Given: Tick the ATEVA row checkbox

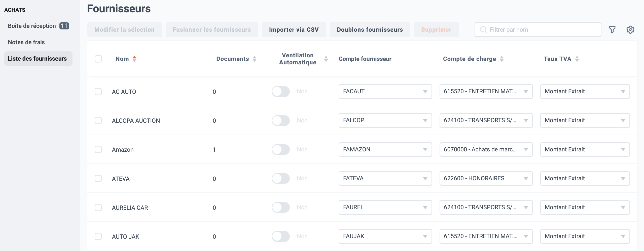Looking at the screenshot, I should 98,179.
